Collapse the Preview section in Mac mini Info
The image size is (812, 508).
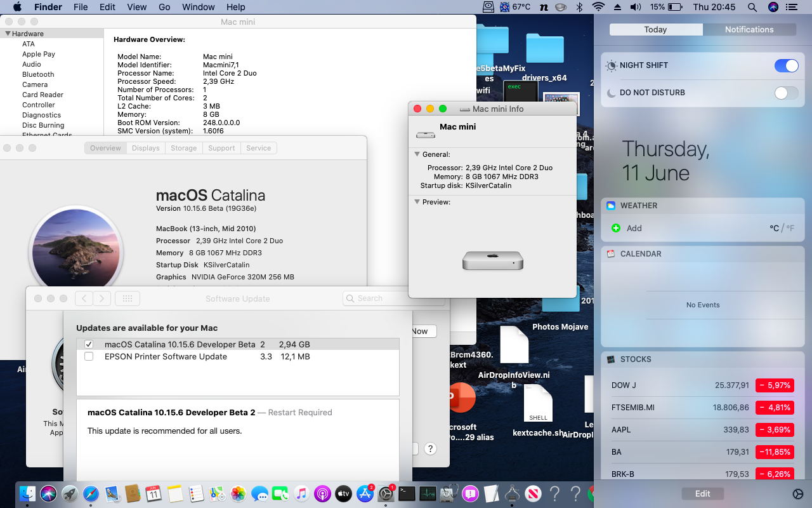pos(417,202)
